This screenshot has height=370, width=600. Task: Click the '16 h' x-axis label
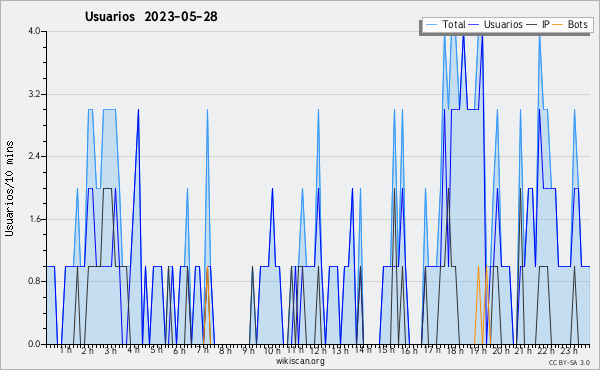coord(409,351)
